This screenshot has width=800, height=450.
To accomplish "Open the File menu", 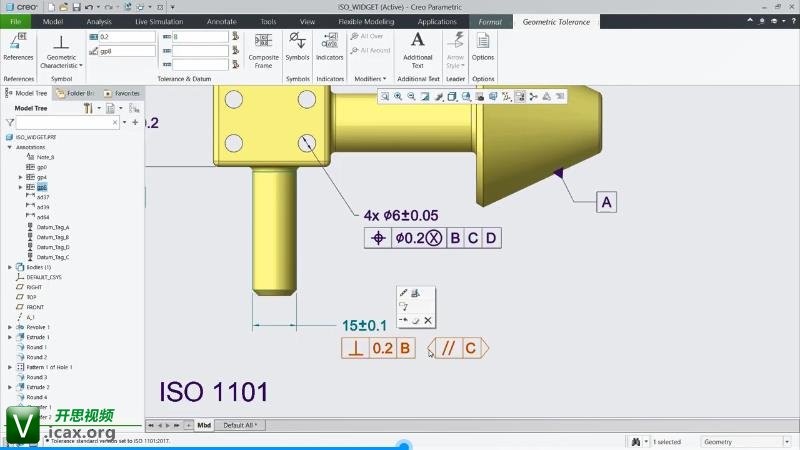I will point(16,21).
